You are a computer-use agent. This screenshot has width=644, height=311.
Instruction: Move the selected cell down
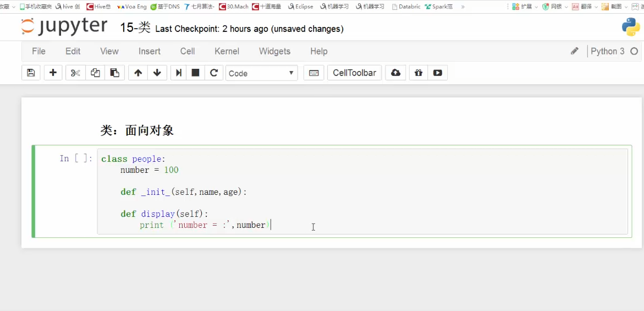[157, 73]
